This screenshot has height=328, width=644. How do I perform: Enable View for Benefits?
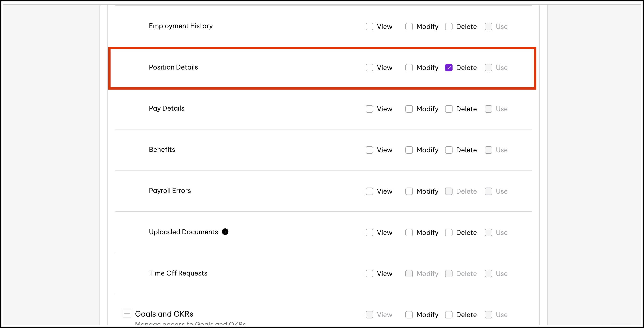(369, 150)
